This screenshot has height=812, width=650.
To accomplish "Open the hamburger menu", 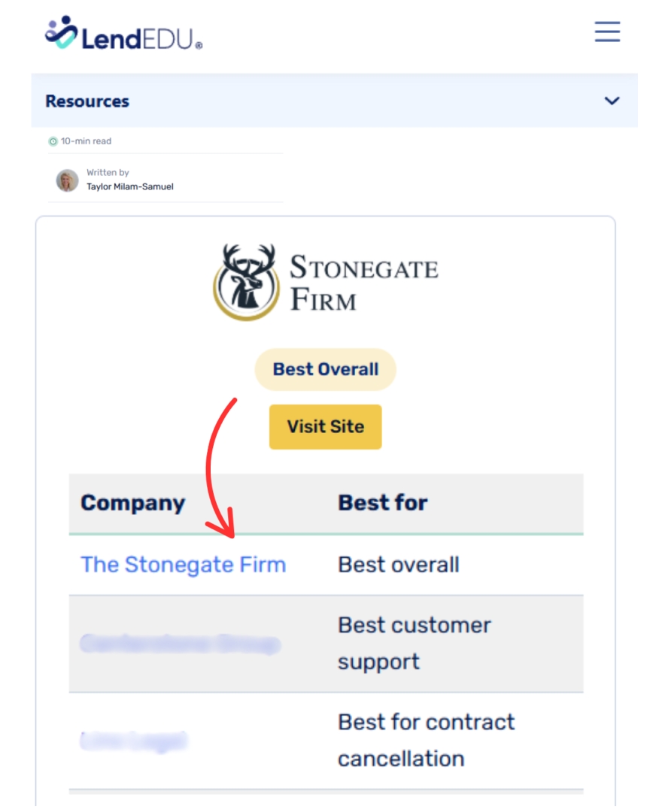I will point(607,32).
